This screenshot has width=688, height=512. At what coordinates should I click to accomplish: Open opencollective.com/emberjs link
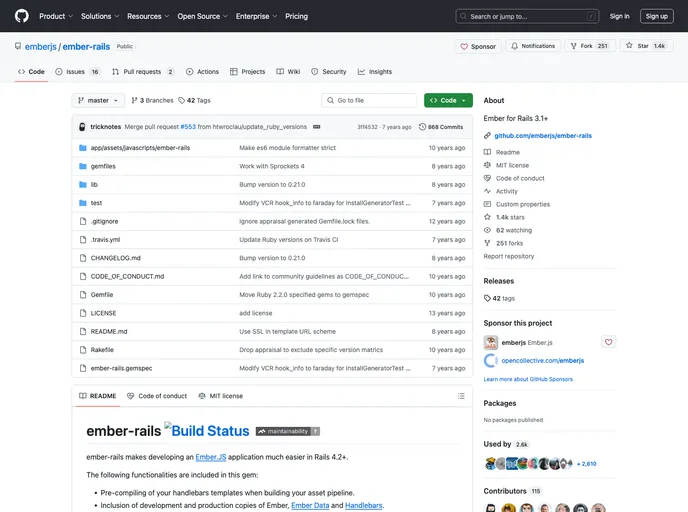tap(542, 361)
